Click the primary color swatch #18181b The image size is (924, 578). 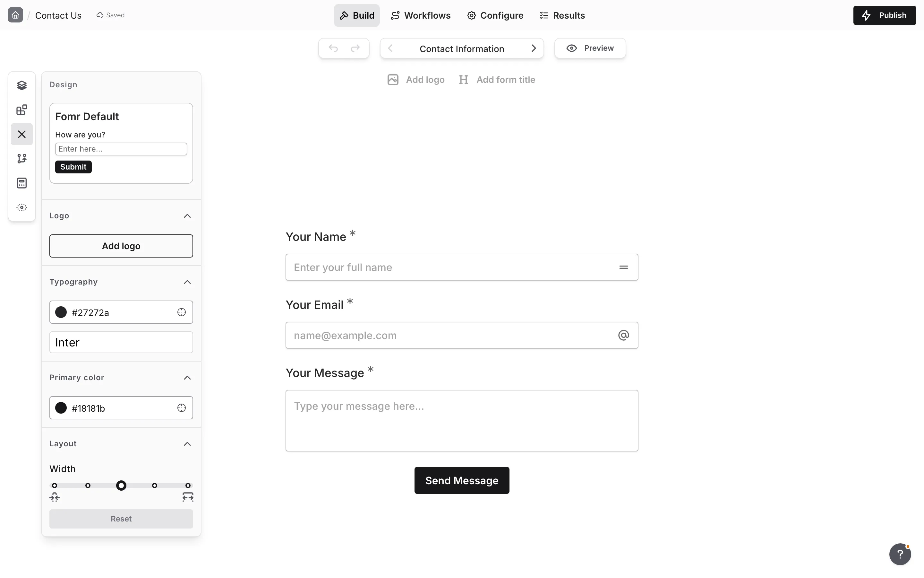coord(61,408)
